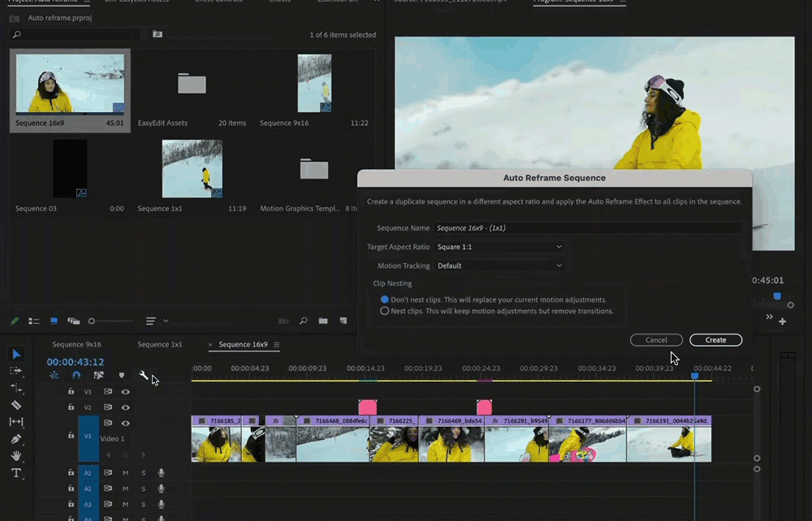Image resolution: width=812 pixels, height=521 pixels.
Task: Activate the Sequence 16x9 timeline tab
Action: coord(243,345)
